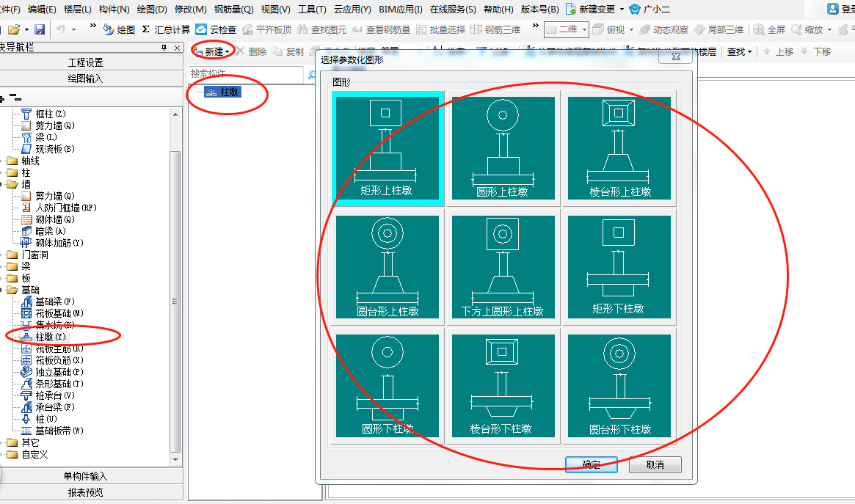The height and width of the screenshot is (504, 855).
Task: Open the 楼层(L) menu
Action: click(78, 10)
